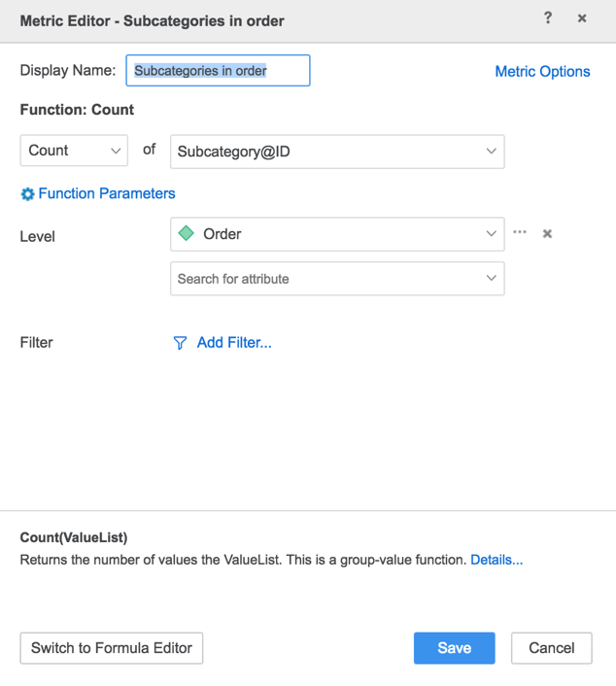Open the Function Parameters link
The image size is (616, 686).
[107, 193]
